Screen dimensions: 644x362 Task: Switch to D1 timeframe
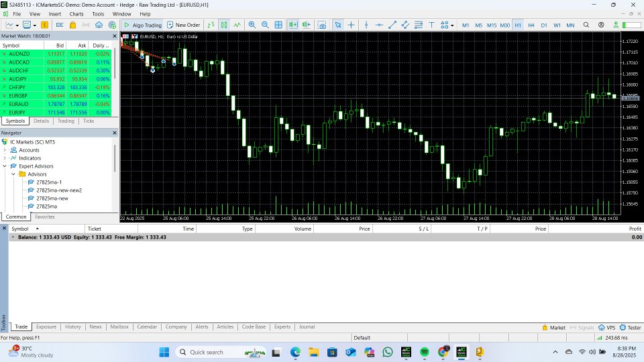click(x=544, y=25)
